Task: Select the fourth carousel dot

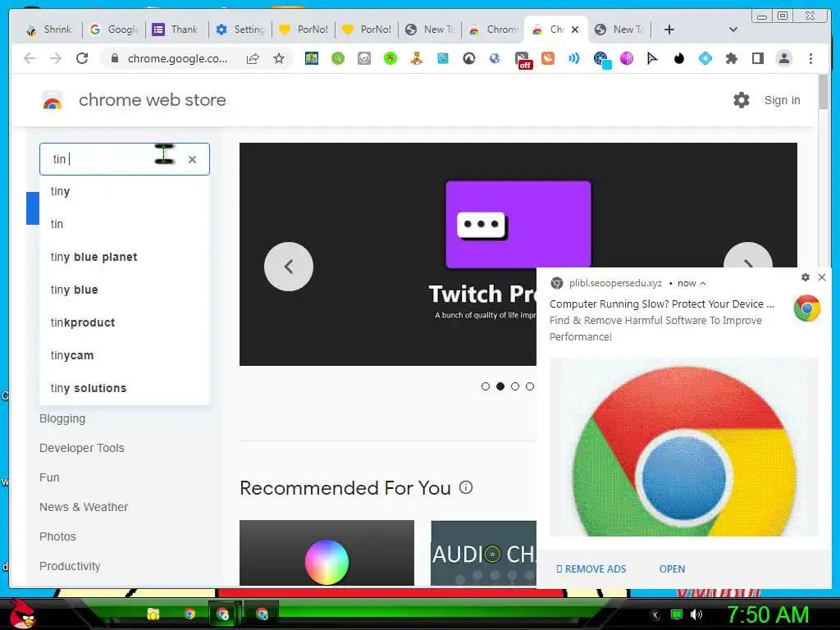Action: point(530,386)
